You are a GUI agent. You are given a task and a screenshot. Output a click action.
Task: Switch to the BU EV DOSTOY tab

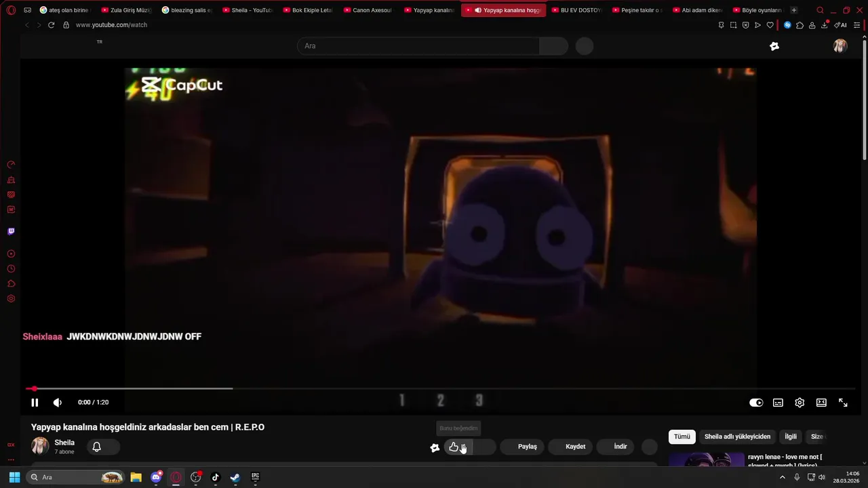point(576,10)
